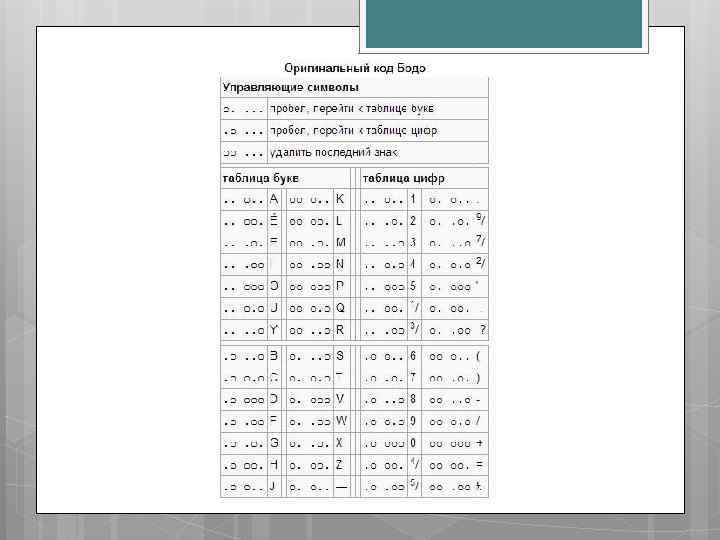Select the "удалить последний знак" description
Image resolution: width=720 pixels, height=540 pixels.
[x=334, y=152]
